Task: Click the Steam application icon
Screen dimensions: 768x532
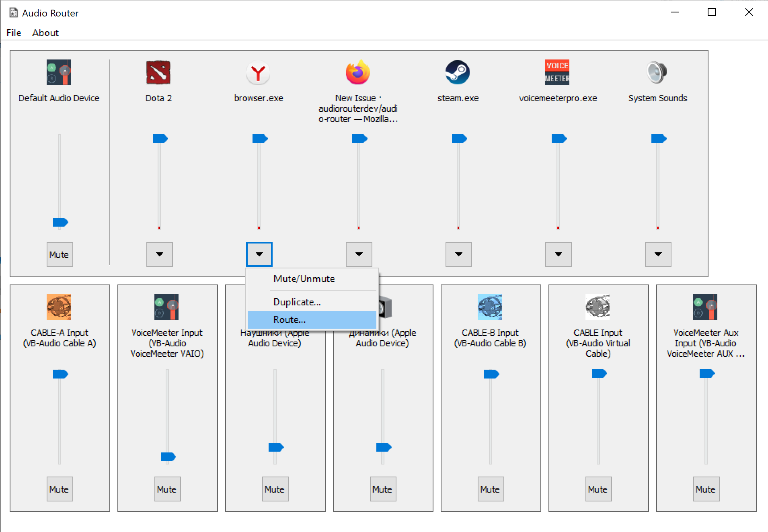Action: tap(458, 73)
